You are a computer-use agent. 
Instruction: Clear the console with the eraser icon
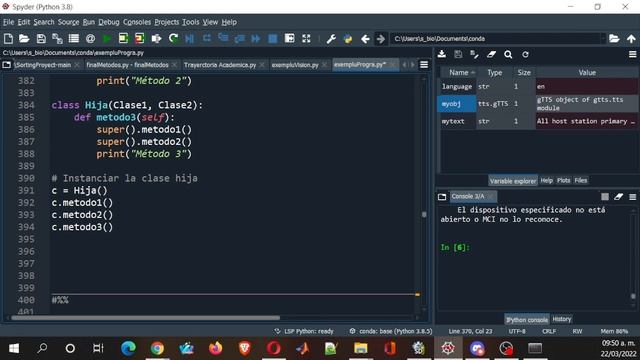(x=618, y=197)
